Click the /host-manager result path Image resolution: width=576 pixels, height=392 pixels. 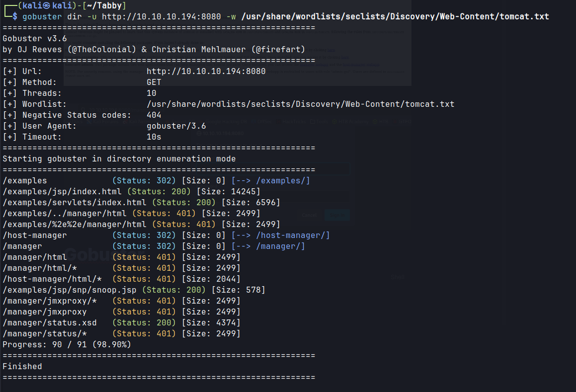pyautogui.click(x=34, y=235)
